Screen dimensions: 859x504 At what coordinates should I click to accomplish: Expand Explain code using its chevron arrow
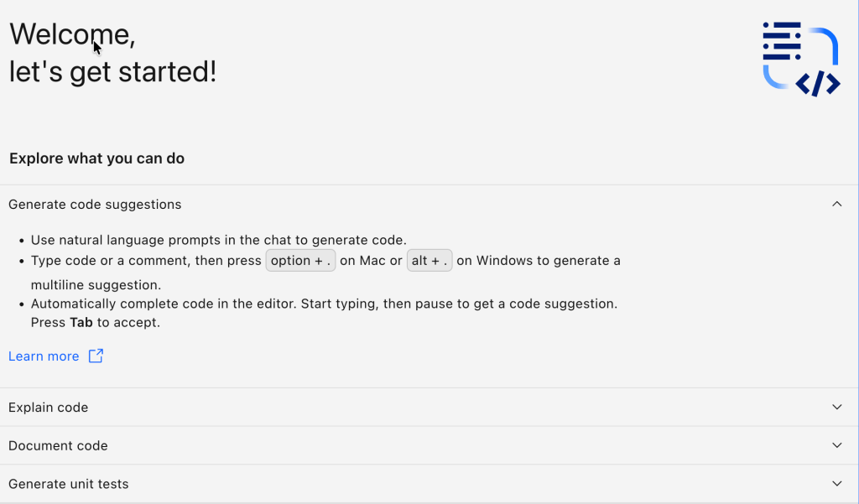tap(836, 408)
